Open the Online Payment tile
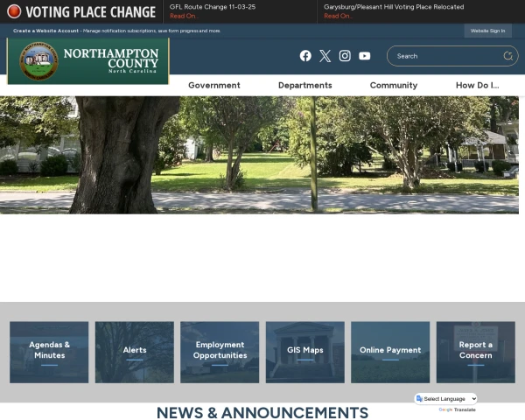This screenshot has width=525, height=420. [x=390, y=351]
